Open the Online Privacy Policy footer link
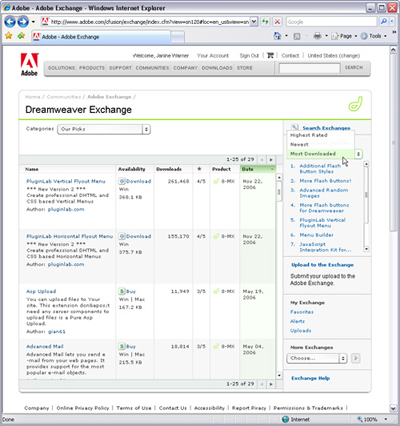400x426 pixels. [x=83, y=408]
